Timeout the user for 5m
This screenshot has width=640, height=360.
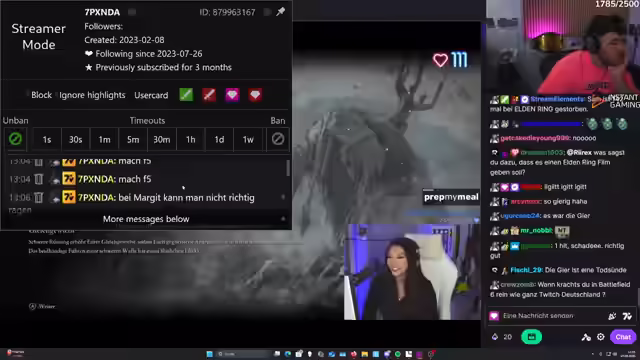pyautogui.click(x=133, y=140)
